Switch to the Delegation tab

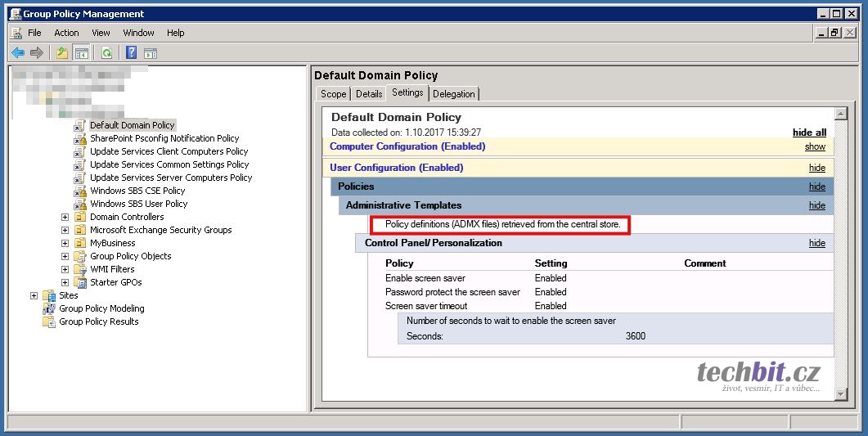453,94
